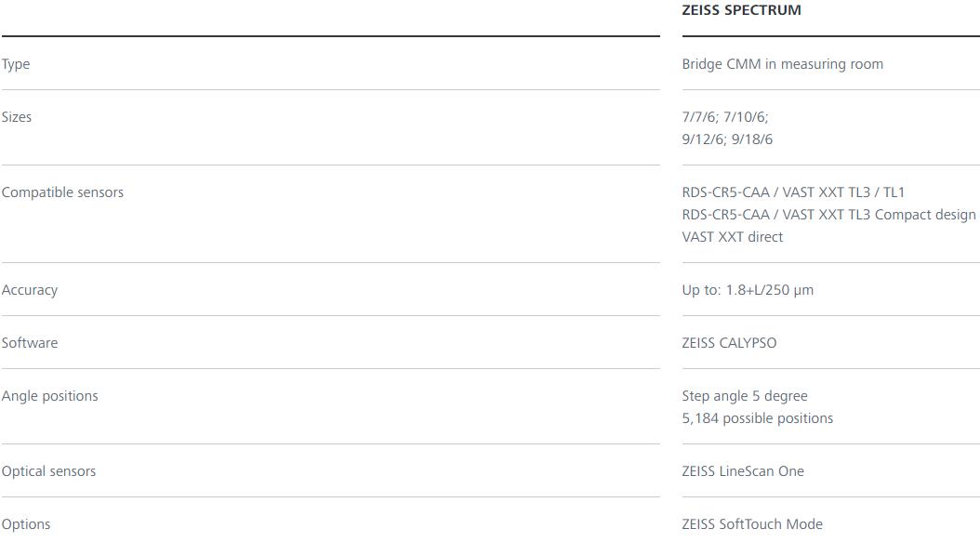Click the ZEISS SPECTRUM column header
The width and height of the screenshot is (980, 542).
741,10
